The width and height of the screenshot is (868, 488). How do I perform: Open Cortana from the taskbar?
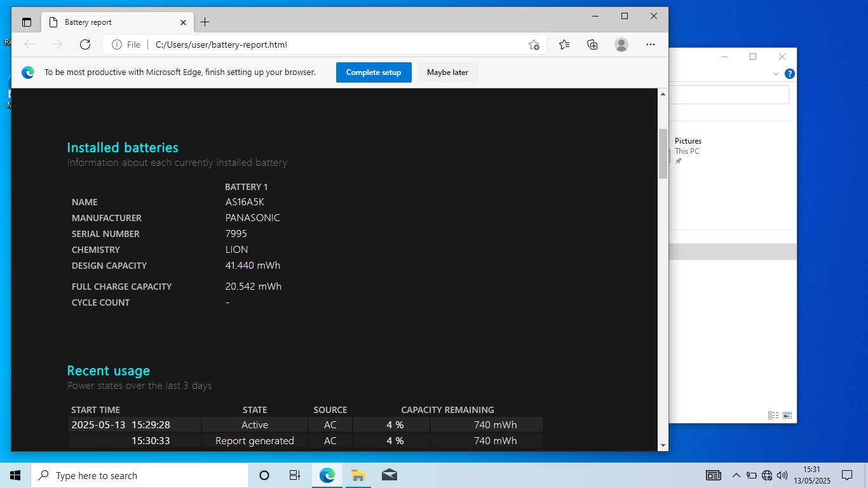264,475
